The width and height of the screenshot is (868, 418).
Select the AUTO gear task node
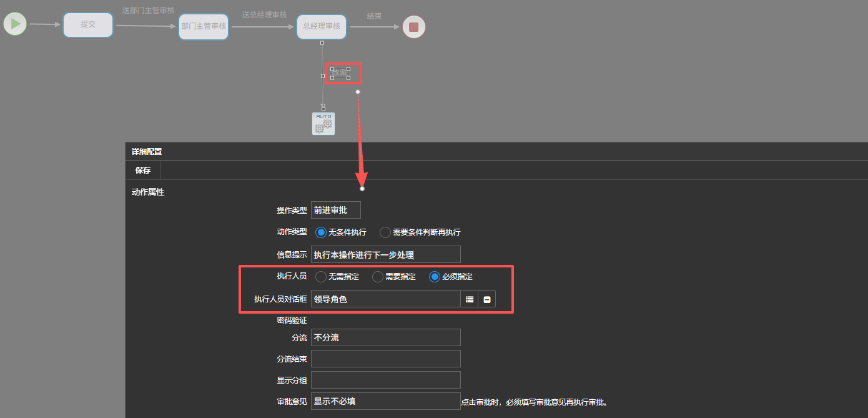click(x=323, y=124)
